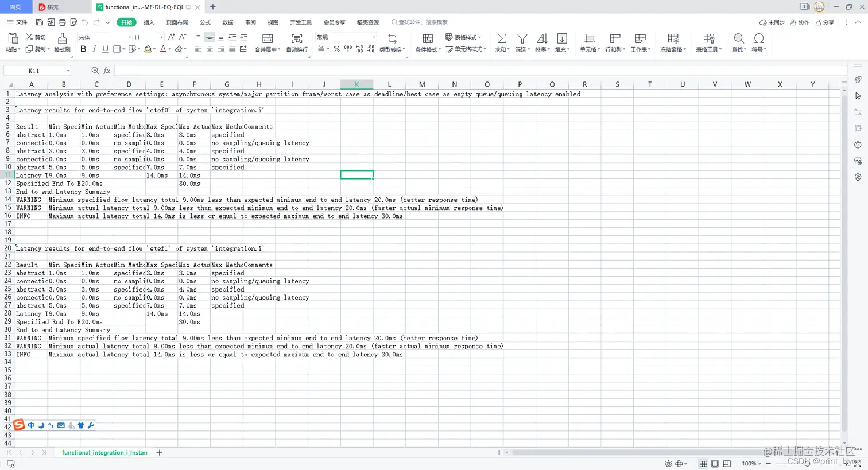Screen dimensions: 868x470
Task: Click the Freeze Panes (冻结窗格) icon
Action: click(x=673, y=38)
